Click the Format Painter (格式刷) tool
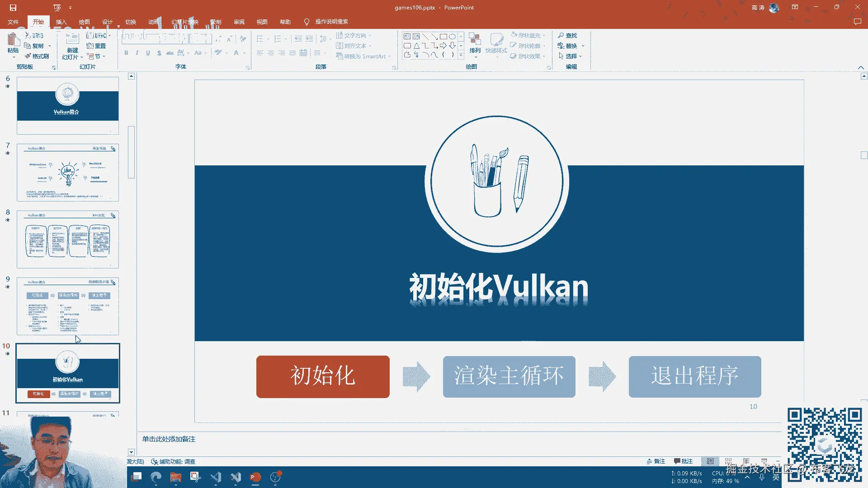868x488 pixels. 37,56
